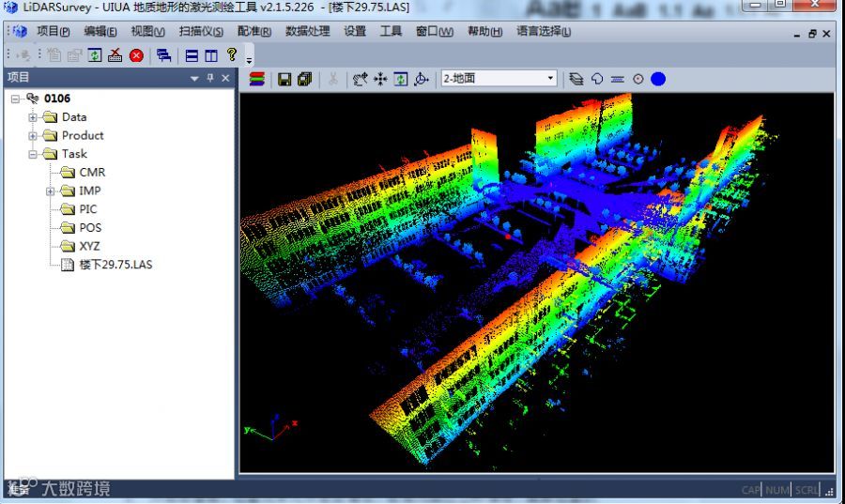Click the stacked color layers icon
Screen dimensions: 845x504
click(257, 79)
